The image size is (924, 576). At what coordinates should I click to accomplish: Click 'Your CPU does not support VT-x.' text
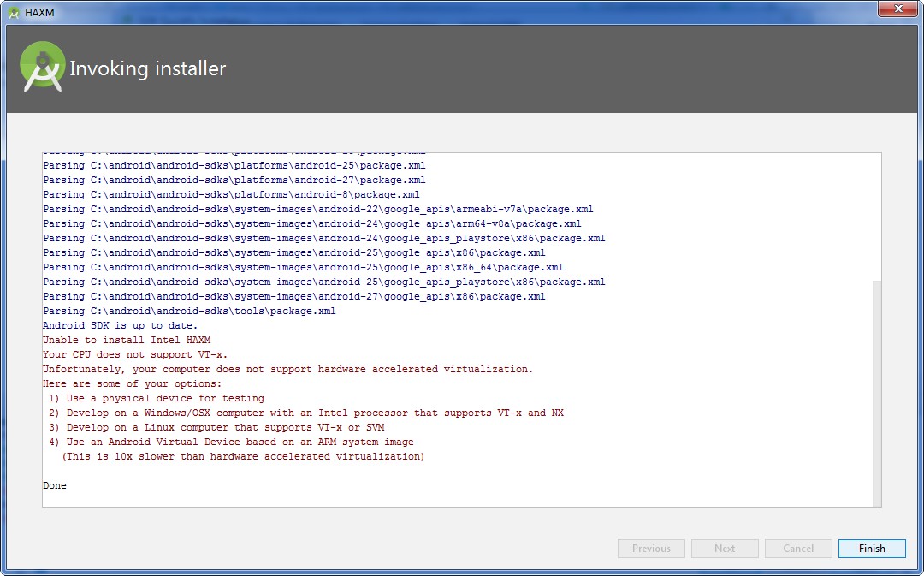tap(135, 355)
